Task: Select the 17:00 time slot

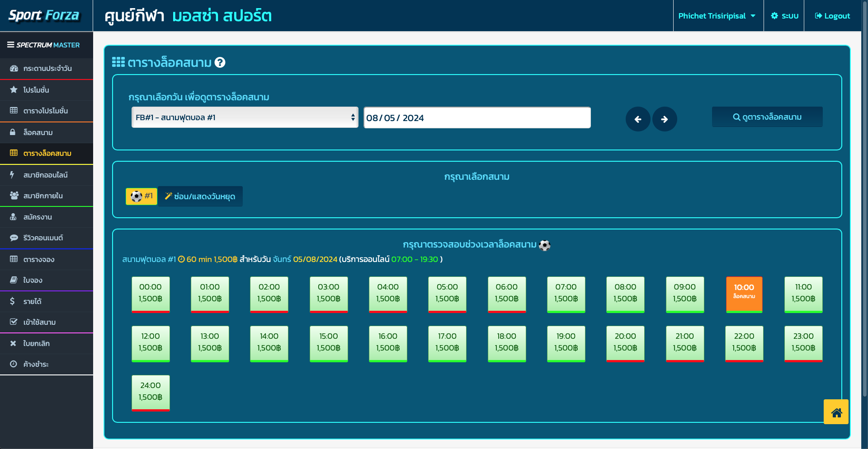Action: point(447,343)
